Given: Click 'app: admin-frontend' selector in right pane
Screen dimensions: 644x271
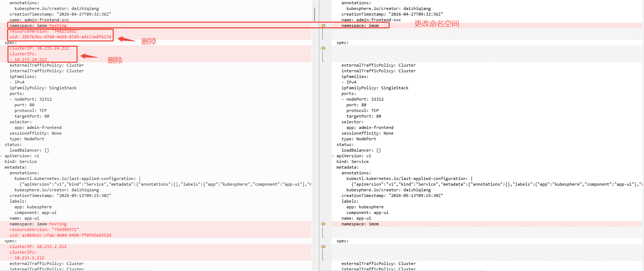Looking at the screenshot, I should [x=370, y=128].
